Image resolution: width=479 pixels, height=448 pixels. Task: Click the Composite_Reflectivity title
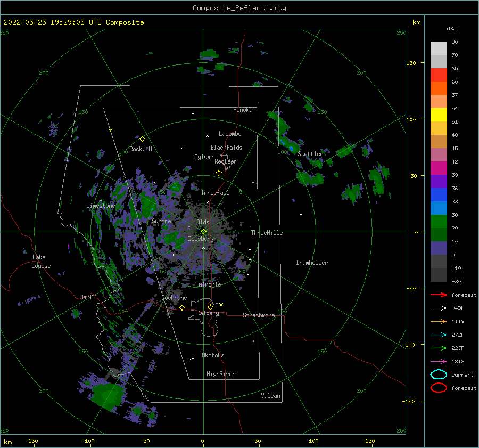coord(239,8)
